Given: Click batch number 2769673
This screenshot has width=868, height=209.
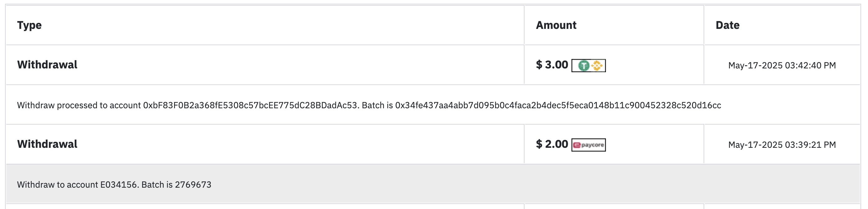Looking at the screenshot, I should coord(193,185).
